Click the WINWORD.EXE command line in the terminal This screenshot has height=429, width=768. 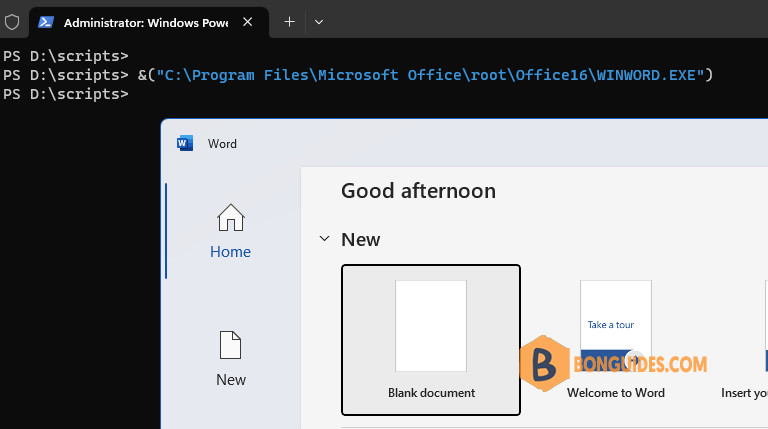(x=358, y=75)
